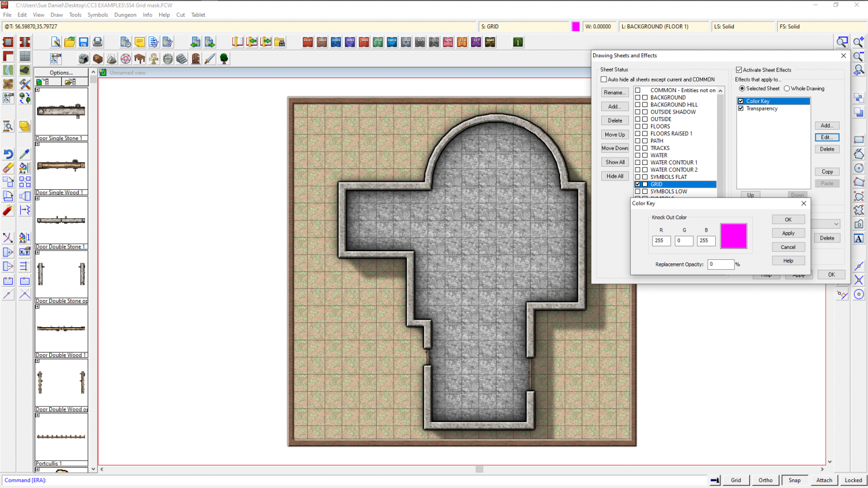Click the Edit... effect button
The height and width of the screenshot is (488, 868).
tap(827, 137)
